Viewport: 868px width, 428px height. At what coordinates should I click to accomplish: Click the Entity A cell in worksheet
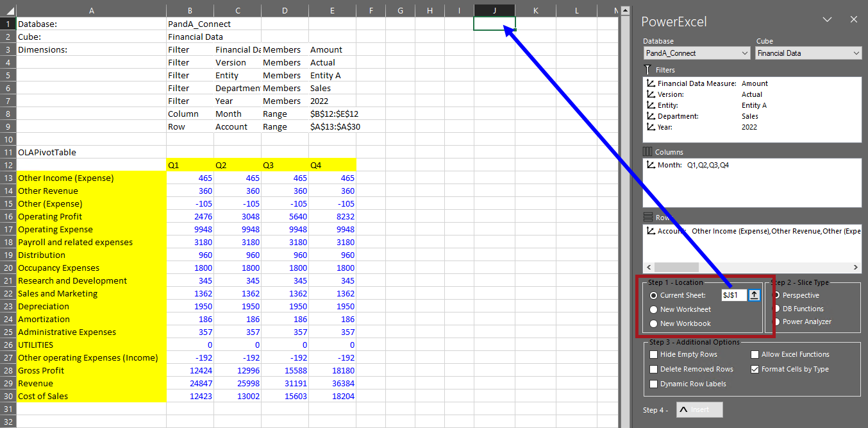[x=332, y=75]
